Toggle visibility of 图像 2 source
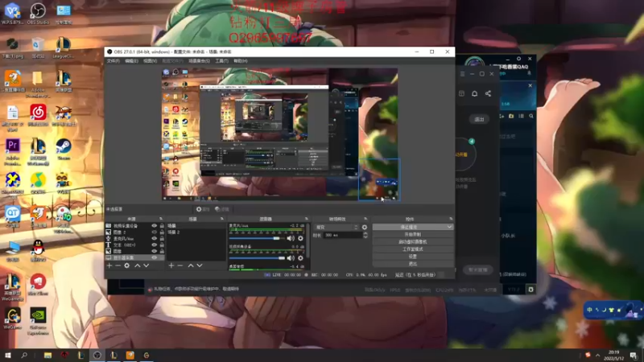Screen dimensions: 644x362 click(x=154, y=232)
